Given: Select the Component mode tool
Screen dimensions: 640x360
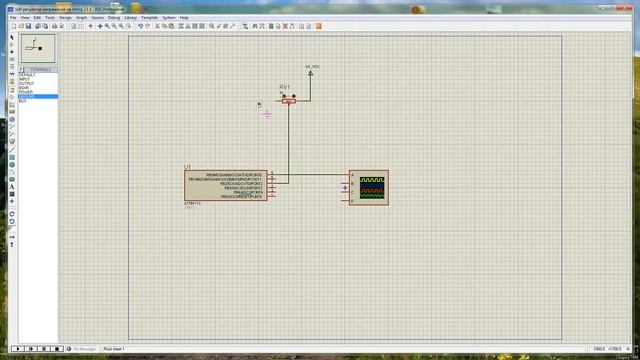Looking at the screenshot, I should tap(12, 44).
